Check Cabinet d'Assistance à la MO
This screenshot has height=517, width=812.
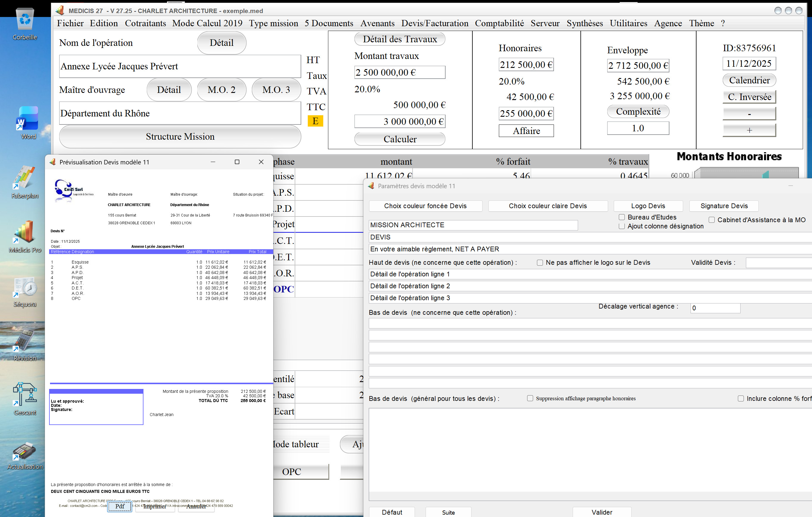pyautogui.click(x=711, y=220)
